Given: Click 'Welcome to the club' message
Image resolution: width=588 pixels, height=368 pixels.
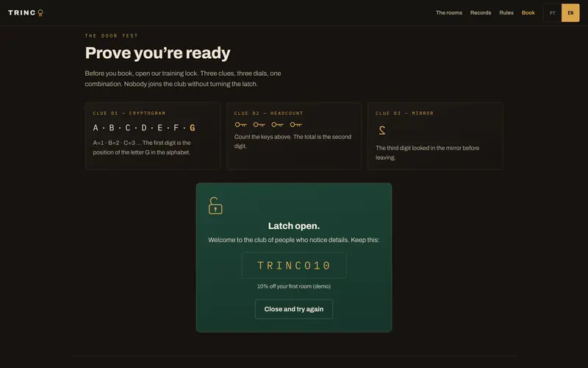Looking at the screenshot, I should click(x=293, y=240).
